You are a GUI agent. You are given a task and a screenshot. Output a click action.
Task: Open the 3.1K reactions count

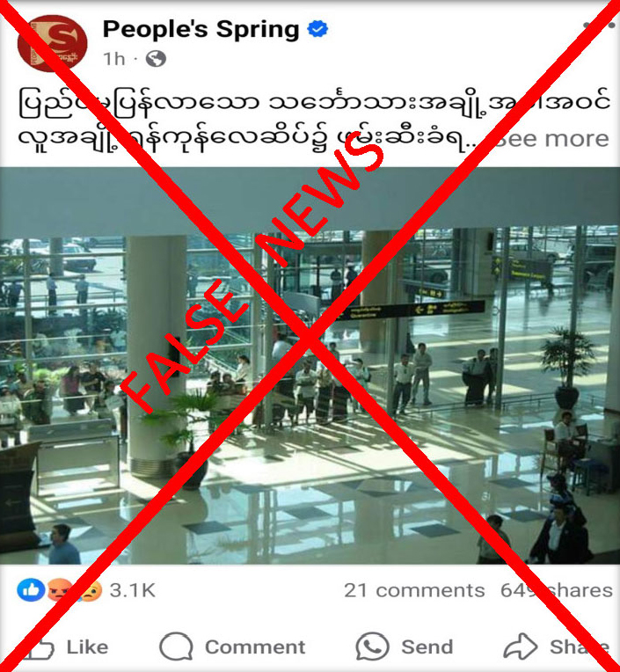tap(133, 590)
